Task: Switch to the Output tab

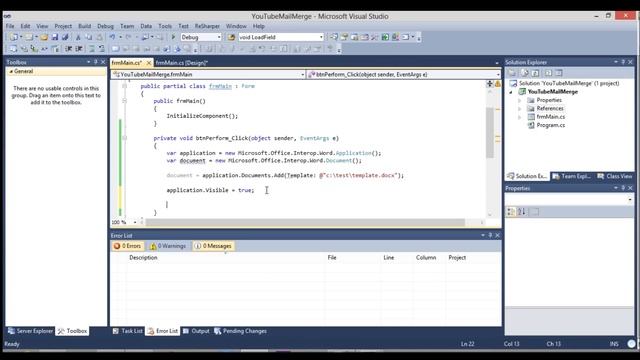Action: (196, 331)
